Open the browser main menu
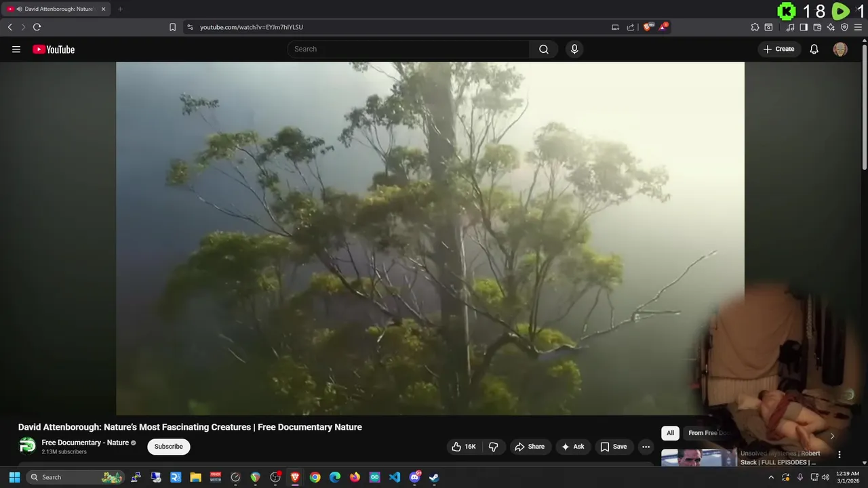Screen dimensions: 868x488 (x=858, y=27)
